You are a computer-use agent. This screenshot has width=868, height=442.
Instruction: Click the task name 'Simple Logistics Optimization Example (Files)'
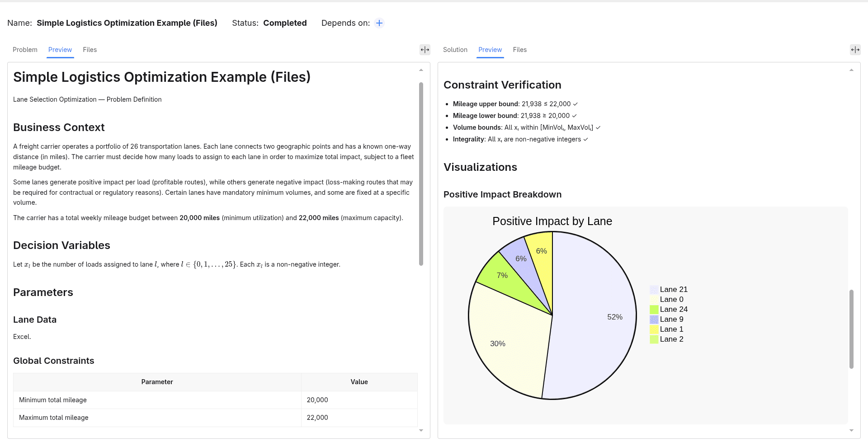[127, 23]
